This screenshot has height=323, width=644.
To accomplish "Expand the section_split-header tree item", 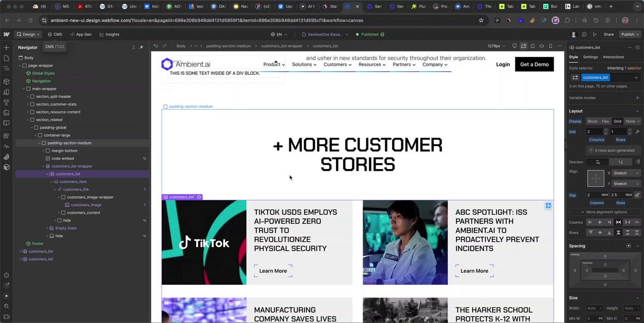I will point(28,96).
